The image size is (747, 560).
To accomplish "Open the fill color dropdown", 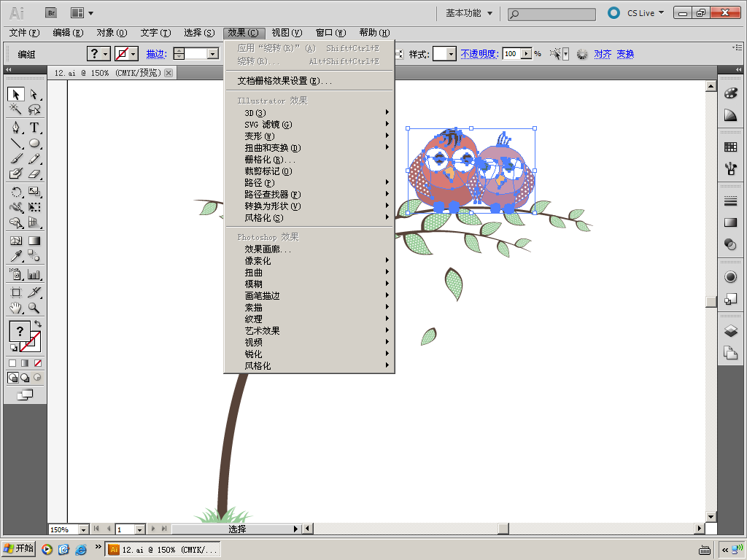I will pyautogui.click(x=106, y=54).
